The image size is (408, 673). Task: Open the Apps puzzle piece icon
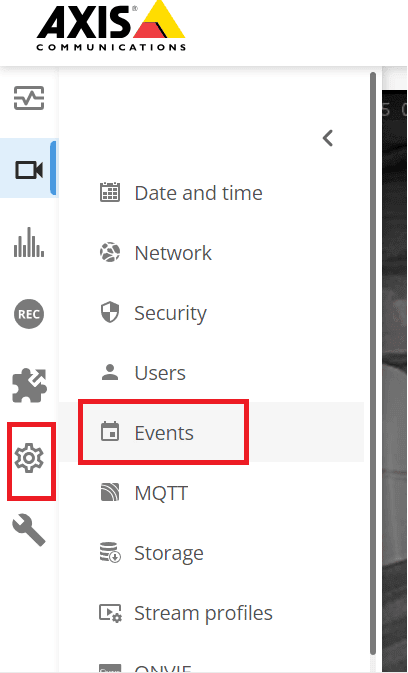(29, 385)
